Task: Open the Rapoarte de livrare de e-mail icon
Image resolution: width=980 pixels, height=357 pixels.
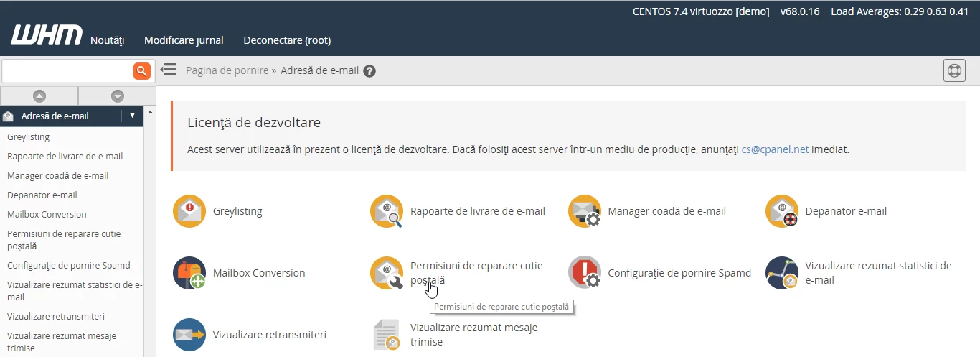Action: pos(387,211)
